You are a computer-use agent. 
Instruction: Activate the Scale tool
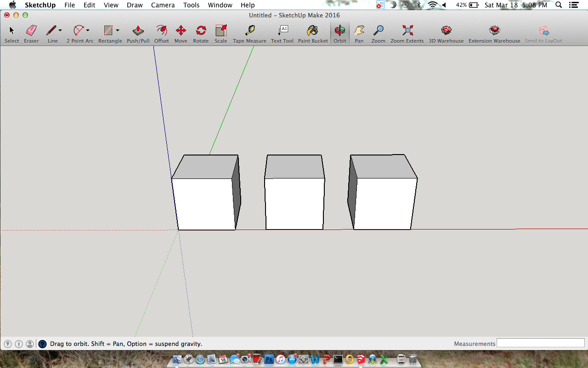[x=221, y=34]
